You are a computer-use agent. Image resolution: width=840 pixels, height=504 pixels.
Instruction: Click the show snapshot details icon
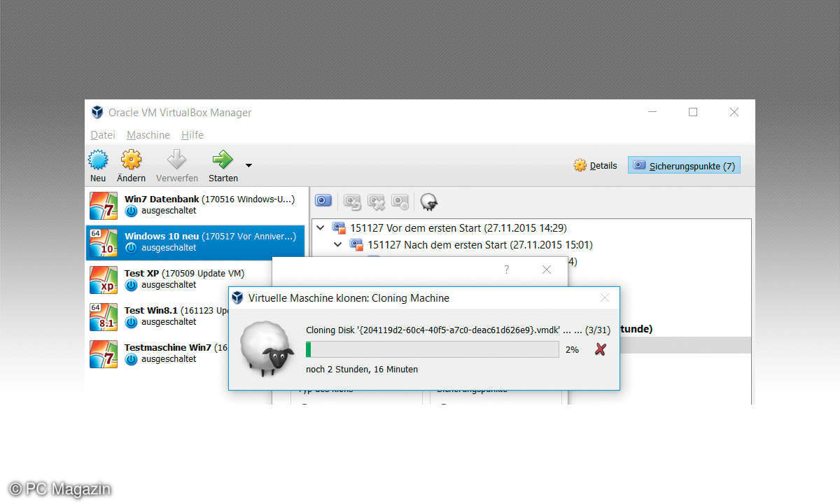pos(400,202)
